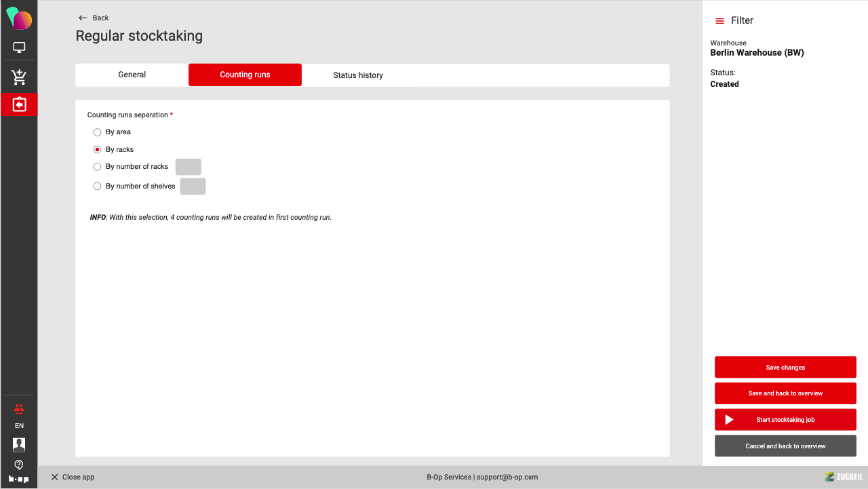Viewport: 868px width, 489px height.
Task: Open the shopping cart add icon
Action: coord(19,77)
